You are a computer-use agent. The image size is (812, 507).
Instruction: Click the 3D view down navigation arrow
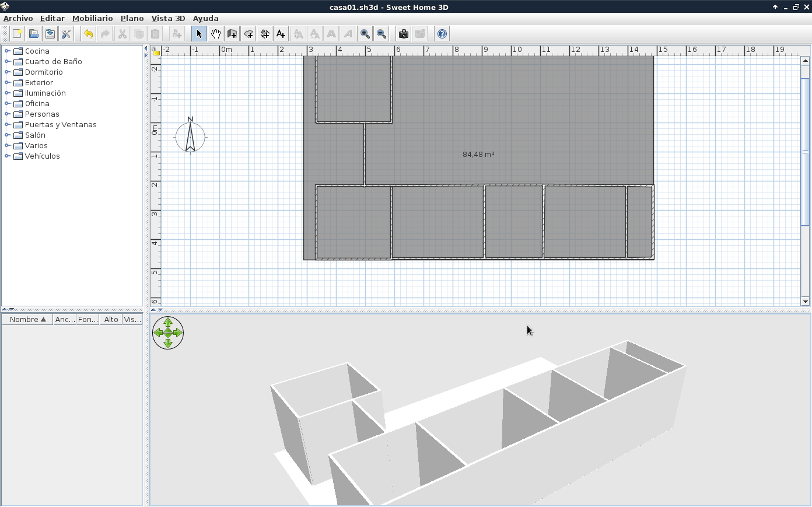(x=168, y=344)
